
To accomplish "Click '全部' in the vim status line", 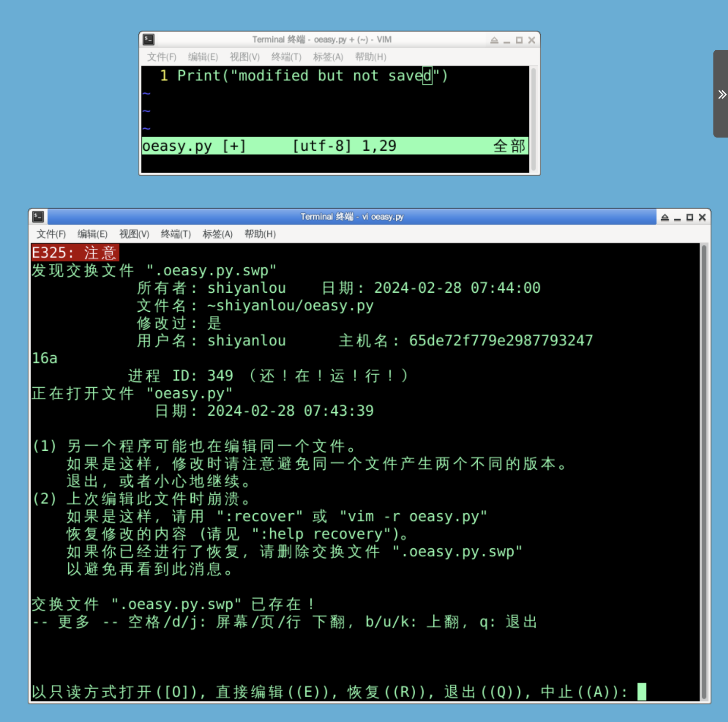I will [x=509, y=146].
